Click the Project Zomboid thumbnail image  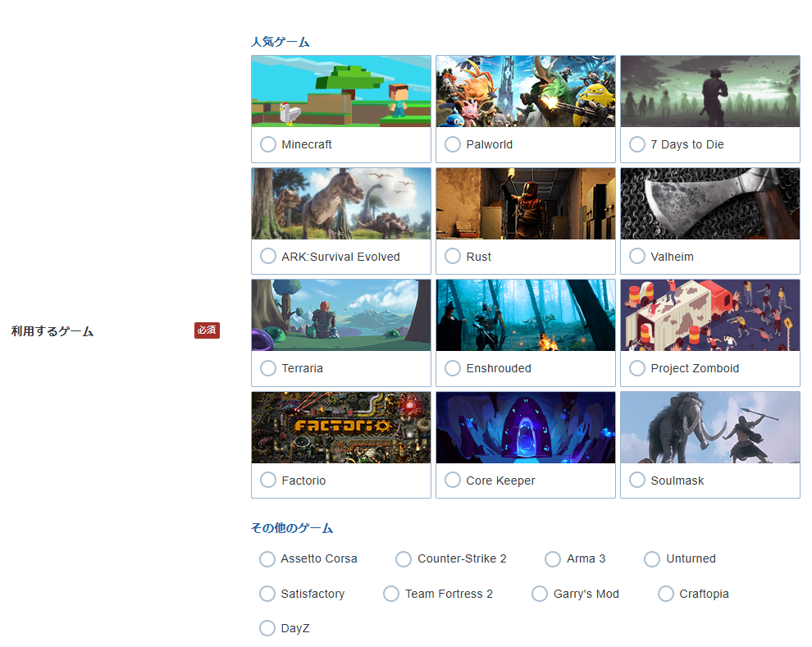click(710, 315)
